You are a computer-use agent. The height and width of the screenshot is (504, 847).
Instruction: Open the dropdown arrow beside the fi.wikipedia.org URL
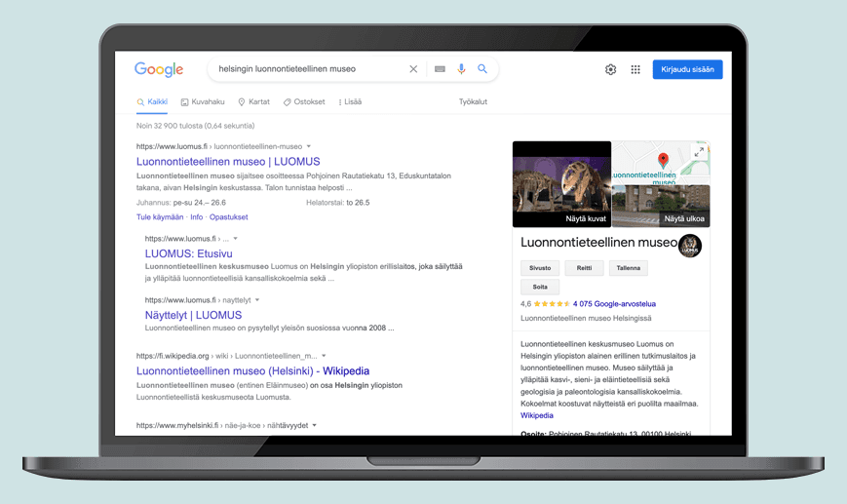coord(324,356)
